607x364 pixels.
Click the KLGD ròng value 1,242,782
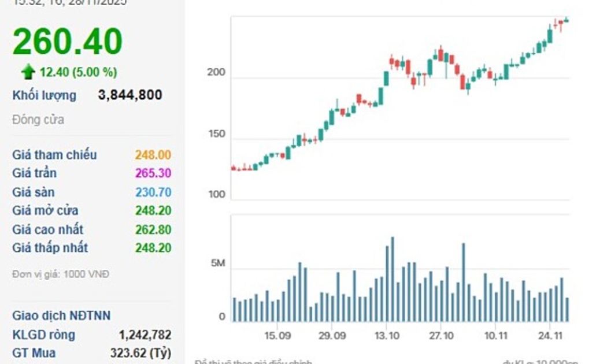click(145, 335)
